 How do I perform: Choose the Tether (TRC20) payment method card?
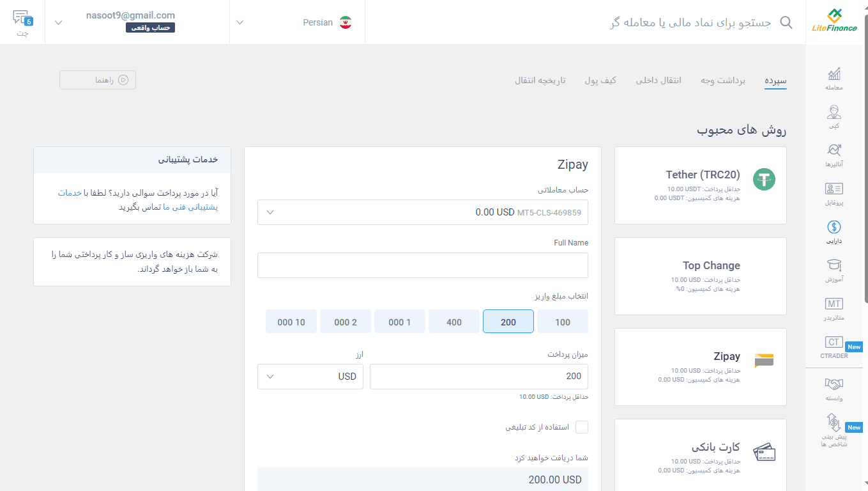pos(701,185)
